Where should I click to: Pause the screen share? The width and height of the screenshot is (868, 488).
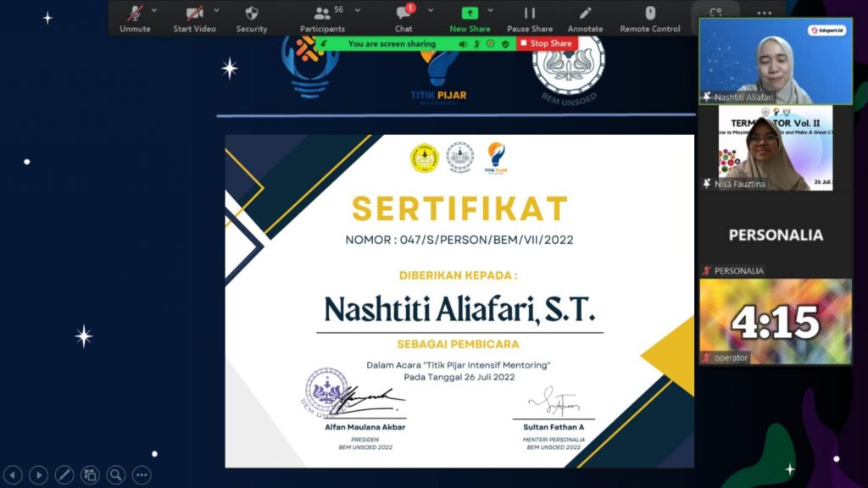click(x=530, y=17)
